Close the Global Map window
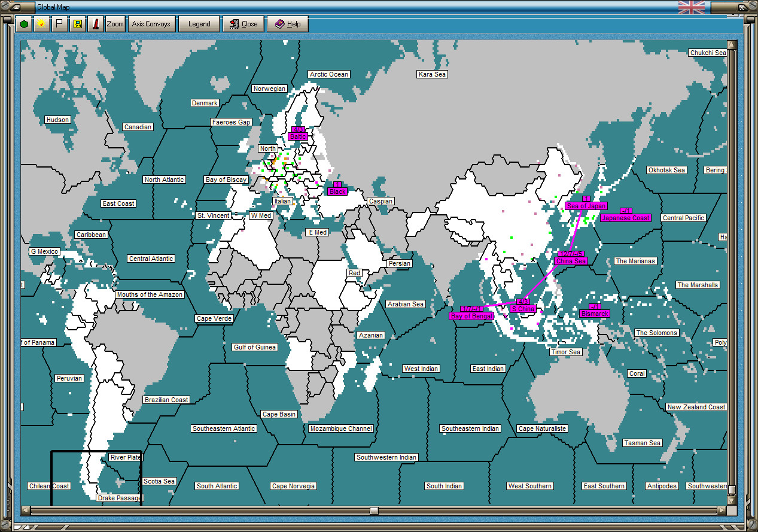Screen dimensions: 758x532 tap(243, 24)
